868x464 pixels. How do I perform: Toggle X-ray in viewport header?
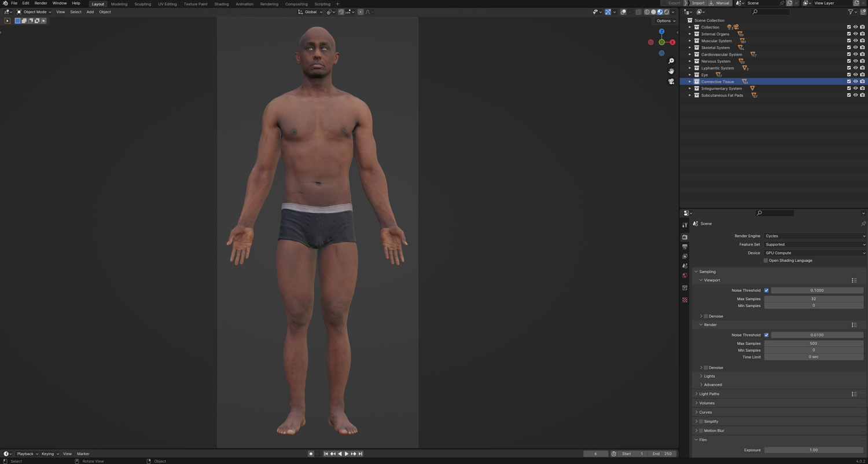click(x=638, y=12)
